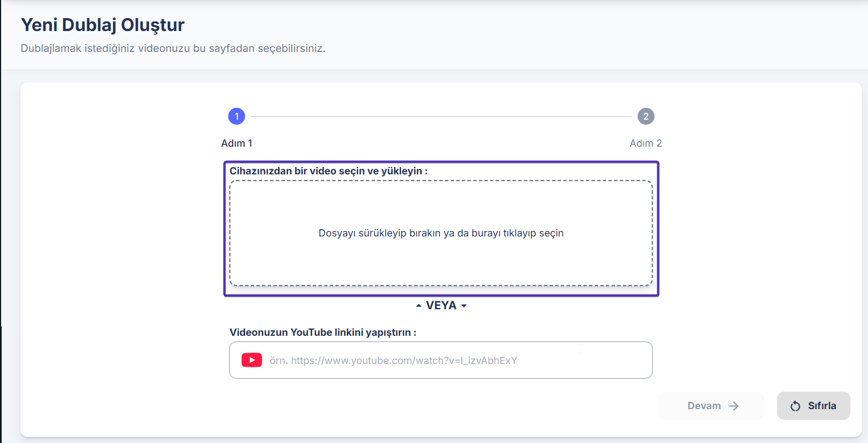Click the VEYA separator text
Image resolution: width=868 pixels, height=443 pixels.
pos(441,306)
